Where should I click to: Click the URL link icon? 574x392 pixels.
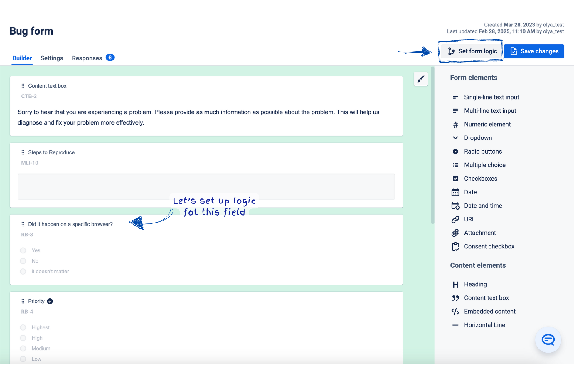455,219
